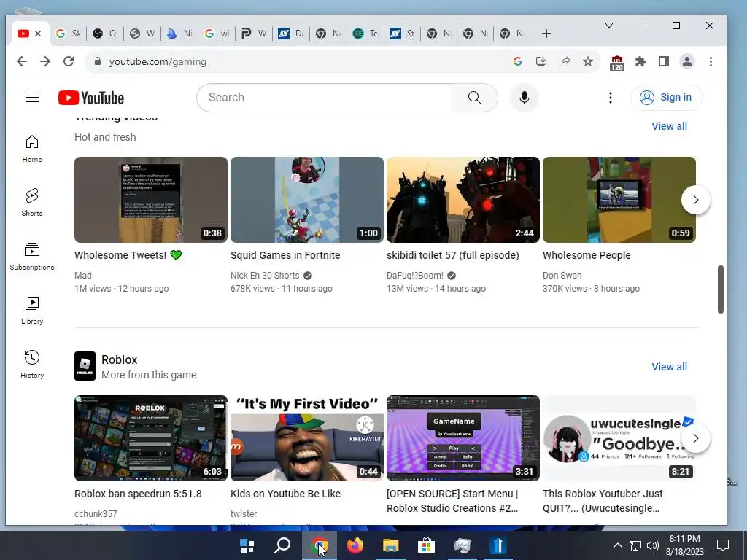Open Firefox from the taskbar
Viewport: 747px width, 560px height.
pyautogui.click(x=355, y=545)
